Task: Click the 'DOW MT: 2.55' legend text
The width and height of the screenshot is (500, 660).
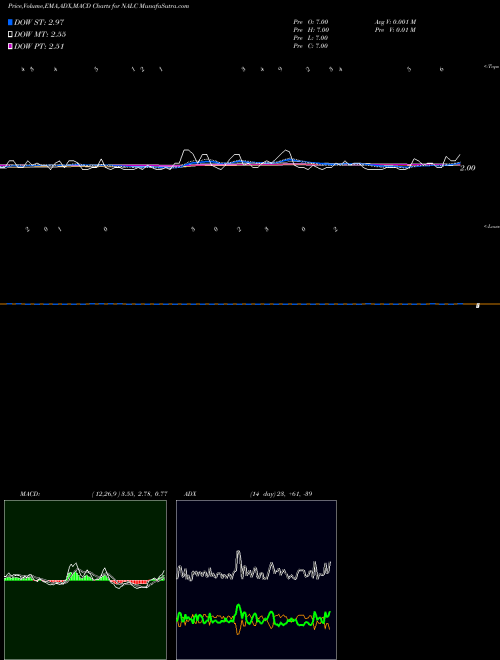Action: coord(40,34)
